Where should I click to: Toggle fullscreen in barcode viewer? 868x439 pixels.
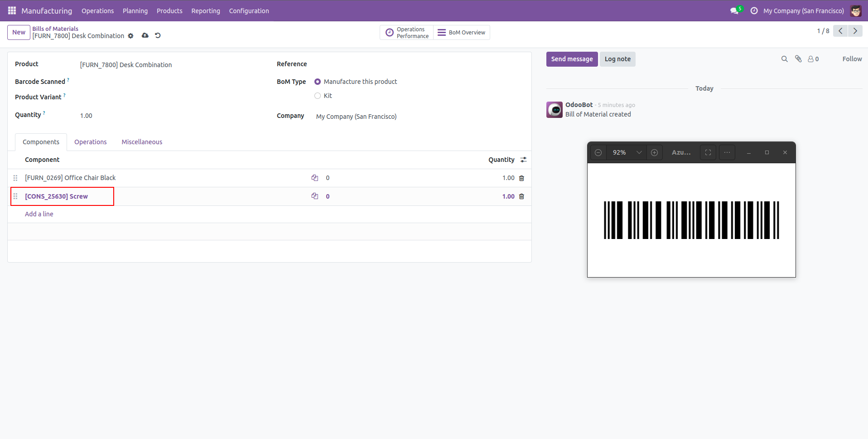[708, 152]
